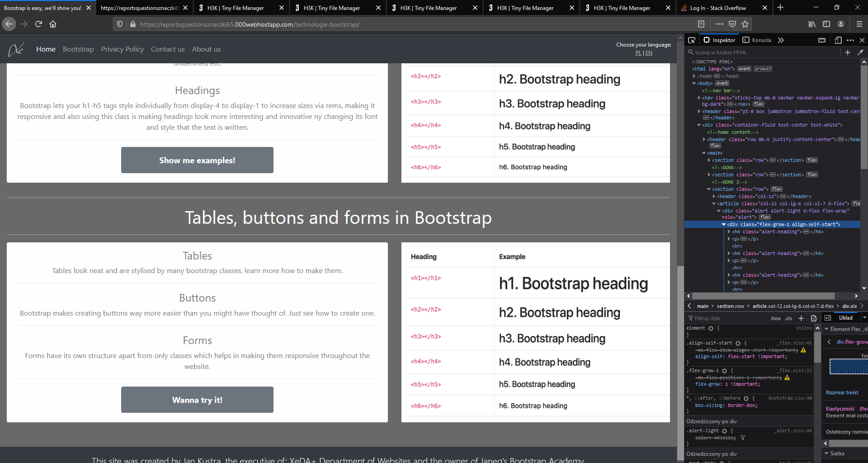
Task: Open a new browser tab
Action: click(780, 8)
